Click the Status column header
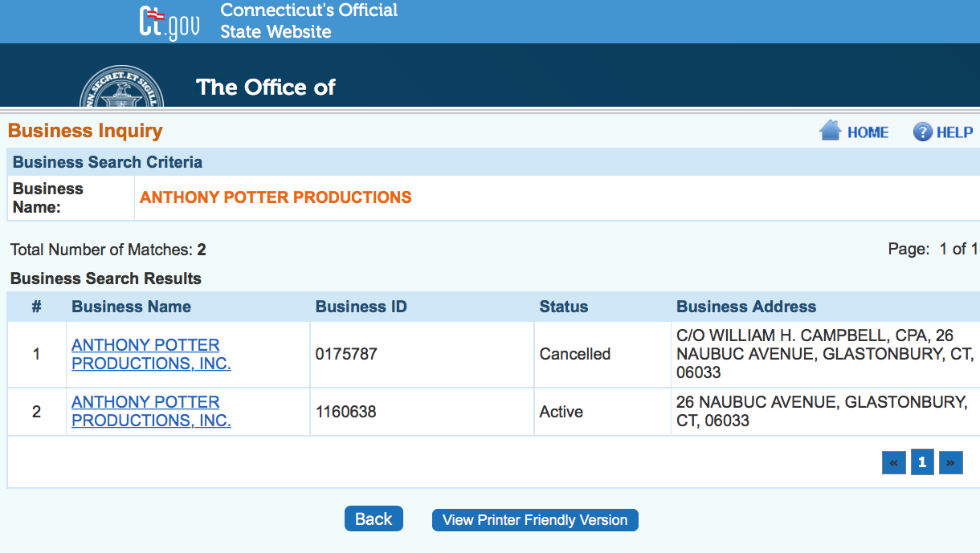980x553 pixels. pyautogui.click(x=563, y=307)
